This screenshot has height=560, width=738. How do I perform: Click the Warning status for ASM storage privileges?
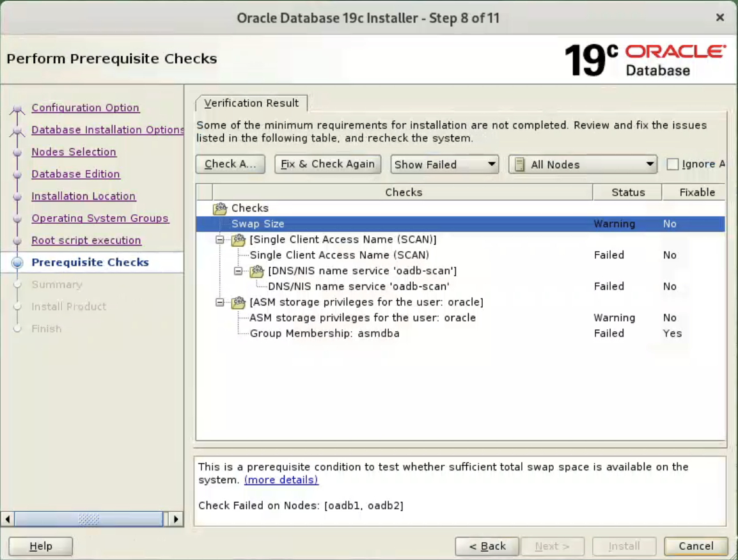click(x=614, y=318)
